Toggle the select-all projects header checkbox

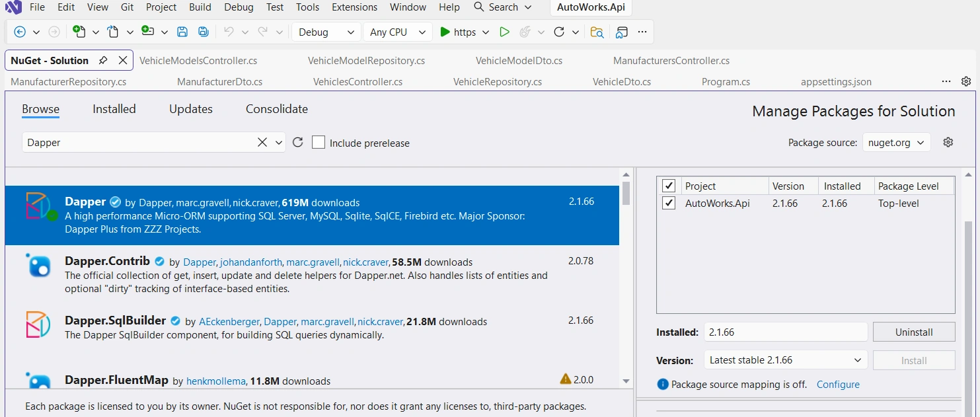click(x=669, y=186)
